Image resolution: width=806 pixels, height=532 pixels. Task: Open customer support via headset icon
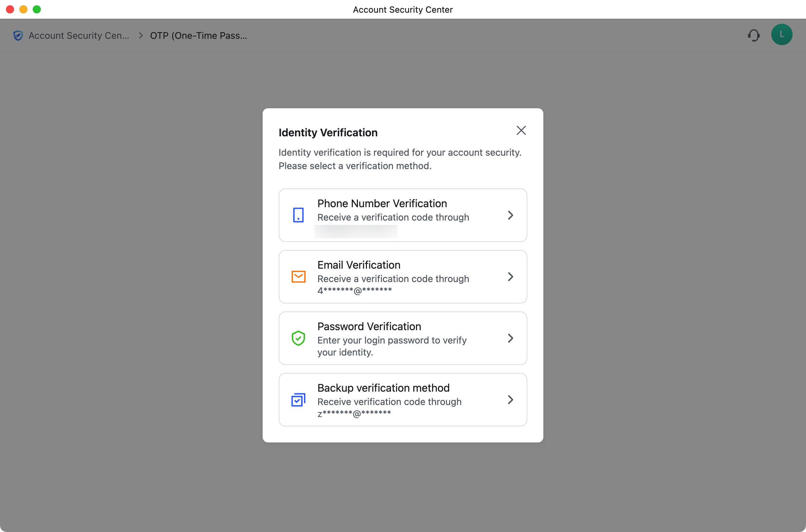(754, 35)
